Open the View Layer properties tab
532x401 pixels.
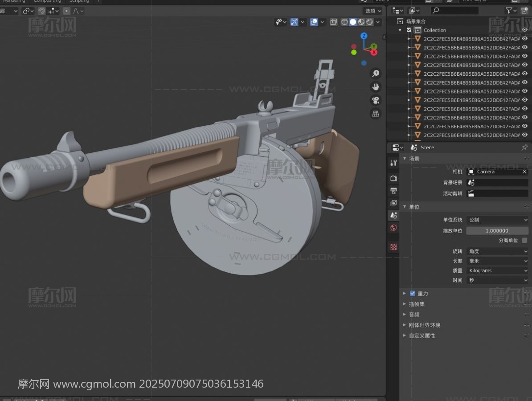393,203
